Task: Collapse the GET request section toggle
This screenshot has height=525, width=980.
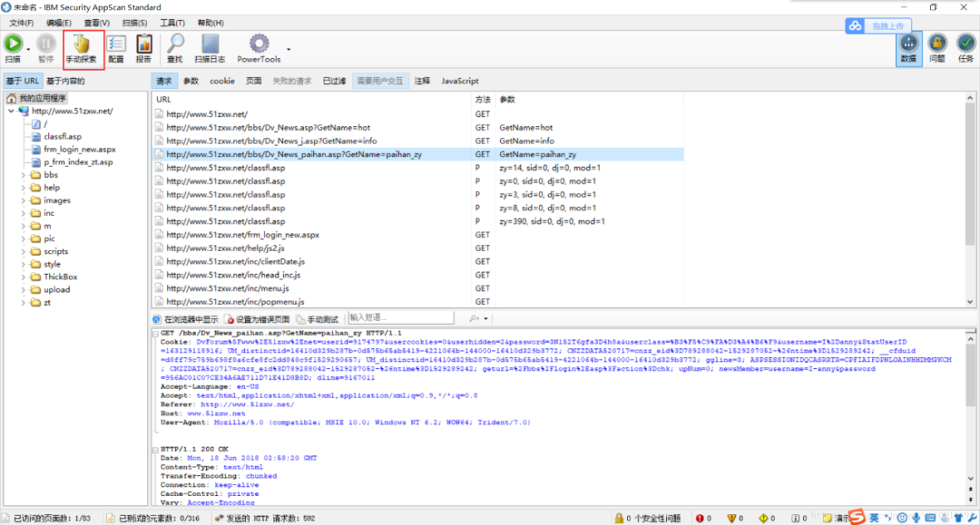Action: pos(156,334)
